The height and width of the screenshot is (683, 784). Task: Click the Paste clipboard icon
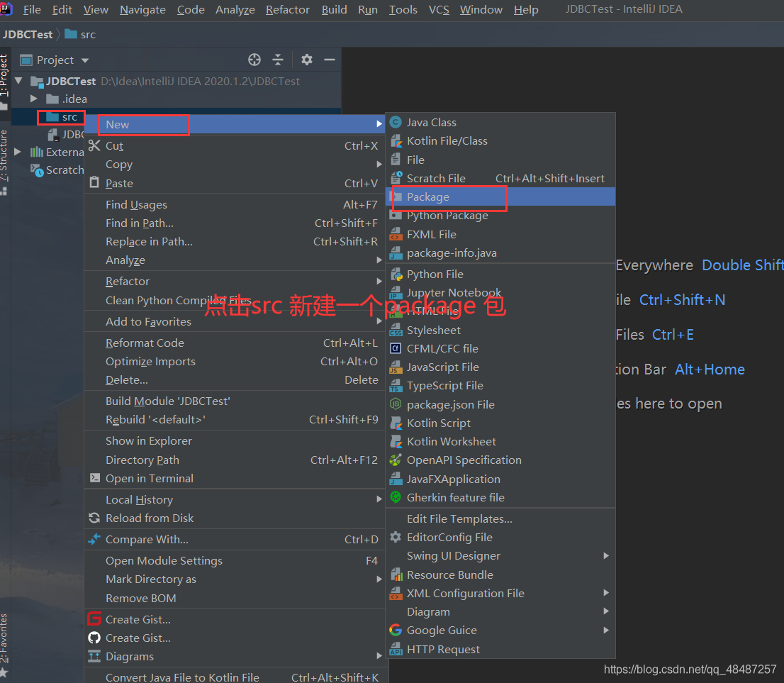tap(94, 183)
